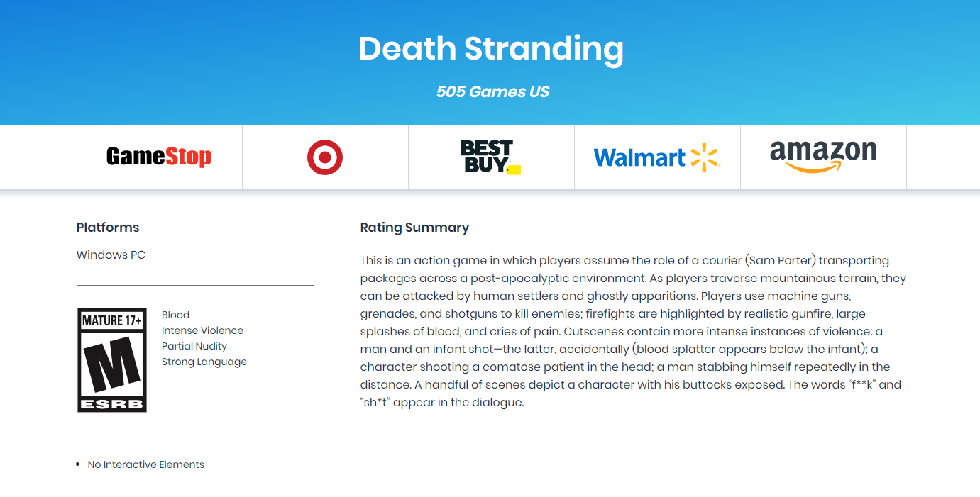Select the Windows PC platform entry
Image resolution: width=980 pixels, height=497 pixels.
pos(111,255)
